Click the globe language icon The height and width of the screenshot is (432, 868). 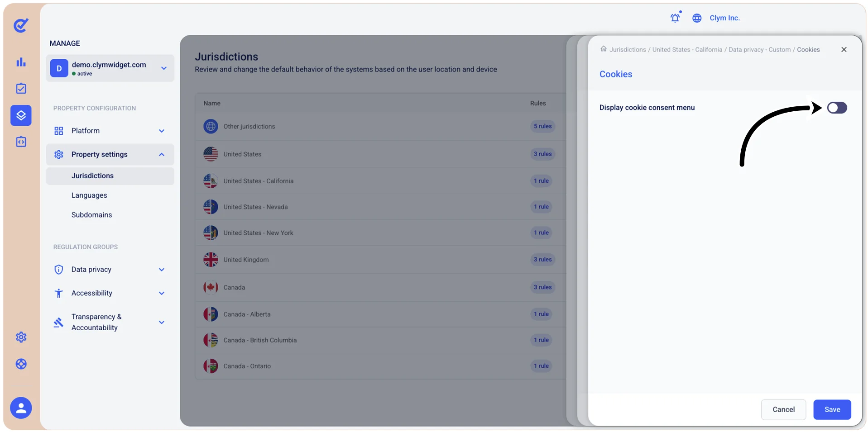(x=697, y=18)
